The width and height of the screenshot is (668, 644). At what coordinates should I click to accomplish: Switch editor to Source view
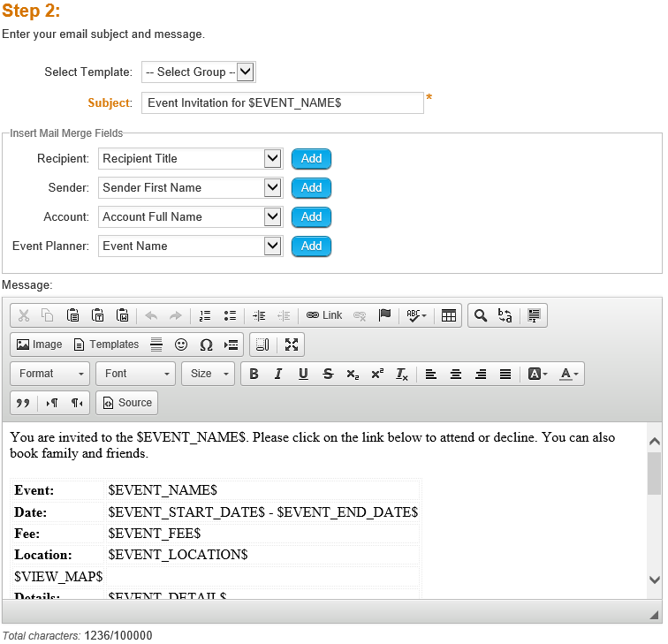tap(126, 403)
